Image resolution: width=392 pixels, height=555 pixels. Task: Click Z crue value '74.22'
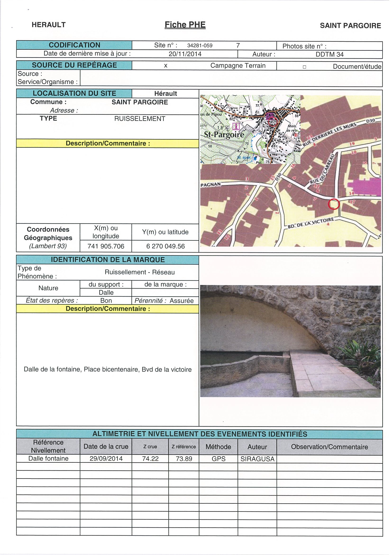tap(150, 458)
